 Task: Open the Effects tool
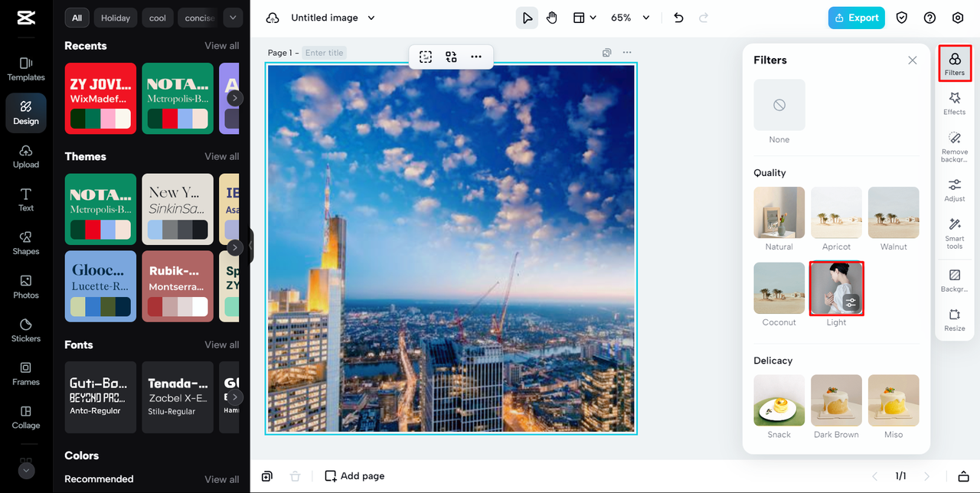coord(955,103)
